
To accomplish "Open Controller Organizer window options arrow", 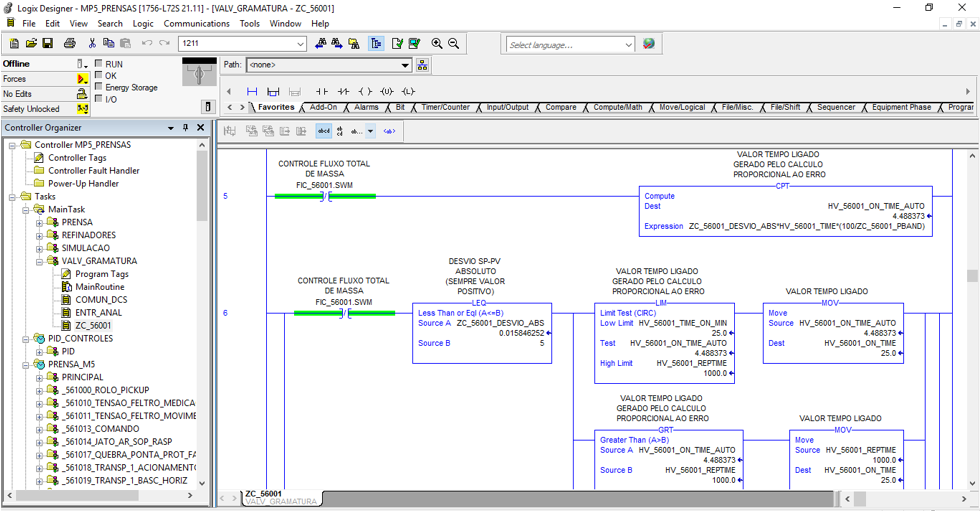I will [x=171, y=127].
